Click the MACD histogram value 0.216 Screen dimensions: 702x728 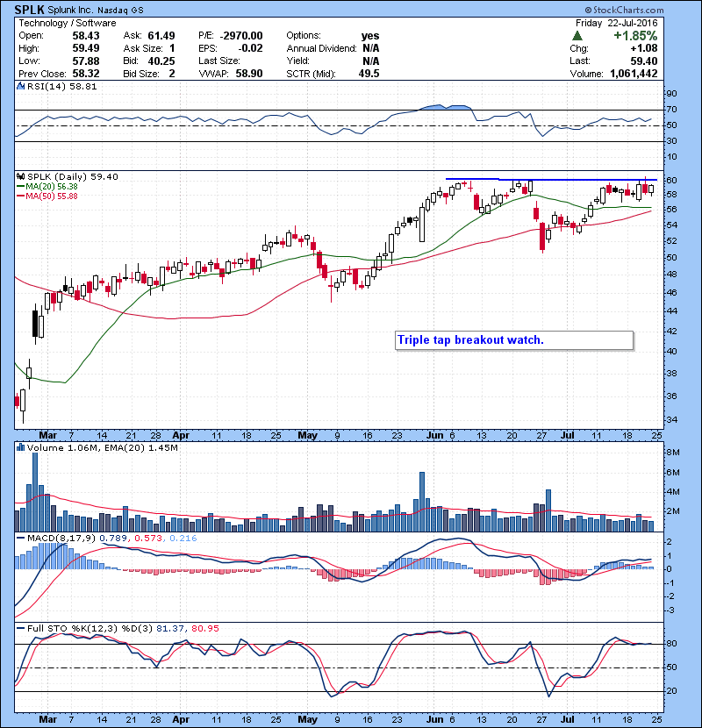[x=183, y=538]
